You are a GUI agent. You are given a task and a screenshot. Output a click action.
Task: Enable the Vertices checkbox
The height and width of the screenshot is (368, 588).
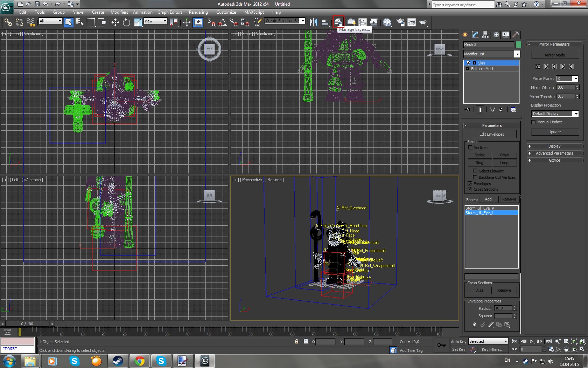(470, 148)
